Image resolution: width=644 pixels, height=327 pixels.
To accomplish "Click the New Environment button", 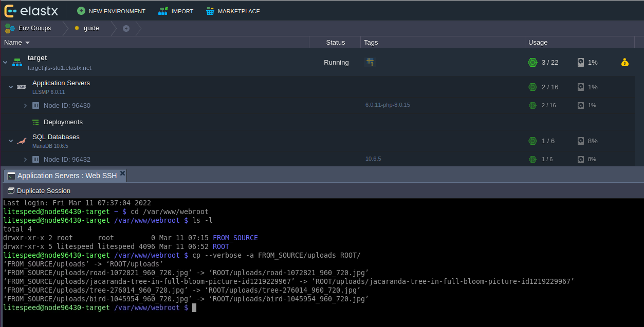I will 111,11.
